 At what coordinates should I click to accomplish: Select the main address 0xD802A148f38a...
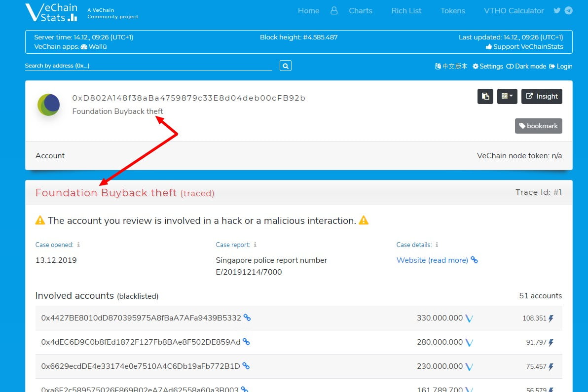point(188,98)
